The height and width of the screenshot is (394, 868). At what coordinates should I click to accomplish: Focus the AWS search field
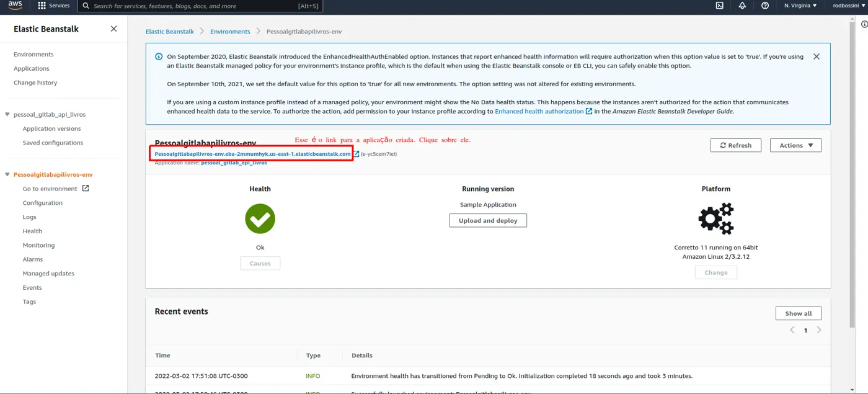(200, 6)
